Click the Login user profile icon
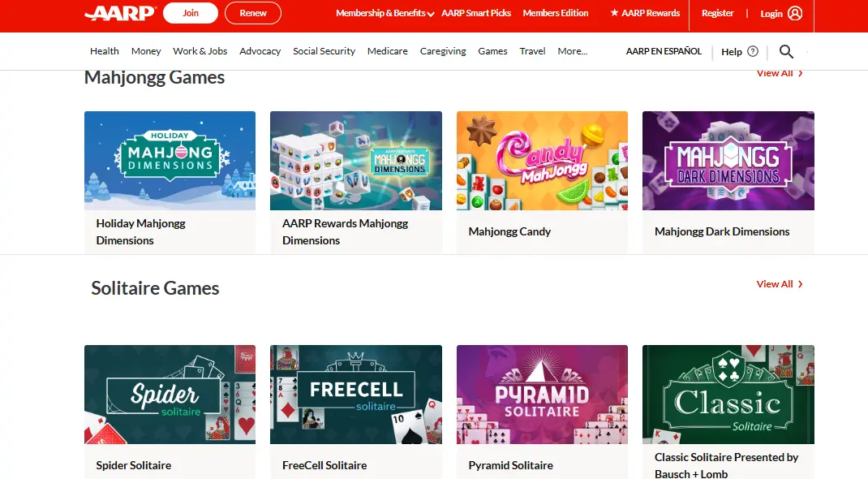Screen dimensions: 868x479 [x=795, y=13]
